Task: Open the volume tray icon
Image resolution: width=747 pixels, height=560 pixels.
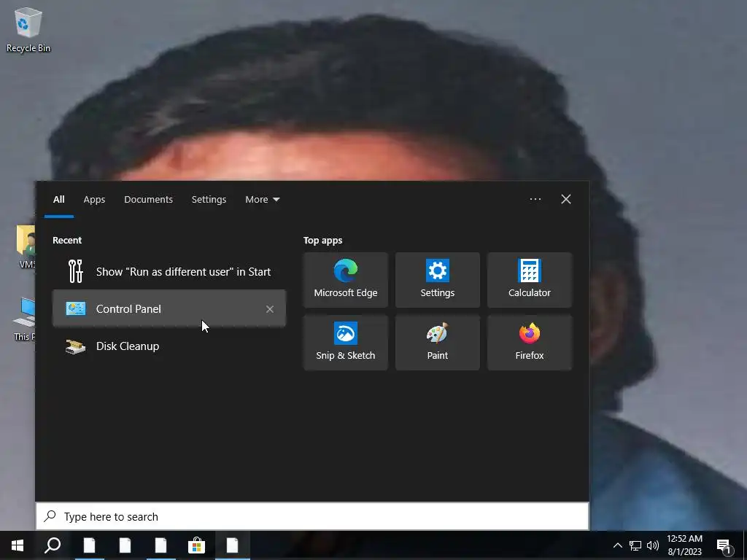Action: coord(653,545)
